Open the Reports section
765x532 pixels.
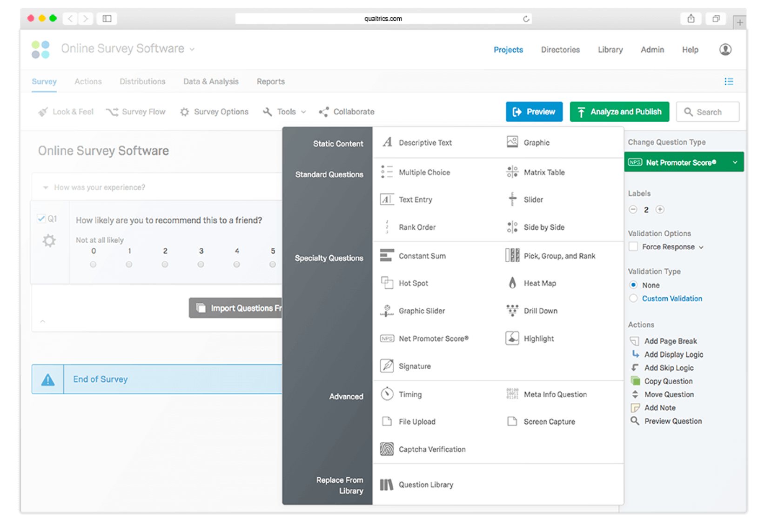[270, 81]
